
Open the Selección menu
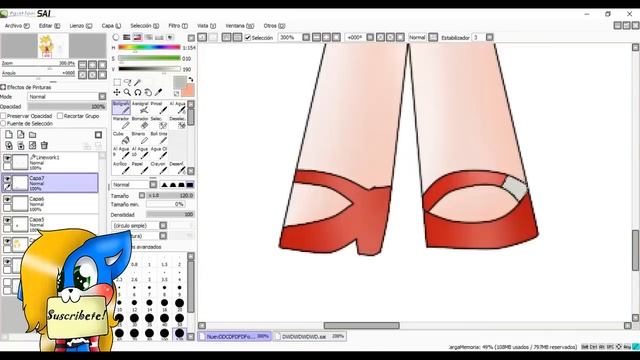click(x=144, y=26)
